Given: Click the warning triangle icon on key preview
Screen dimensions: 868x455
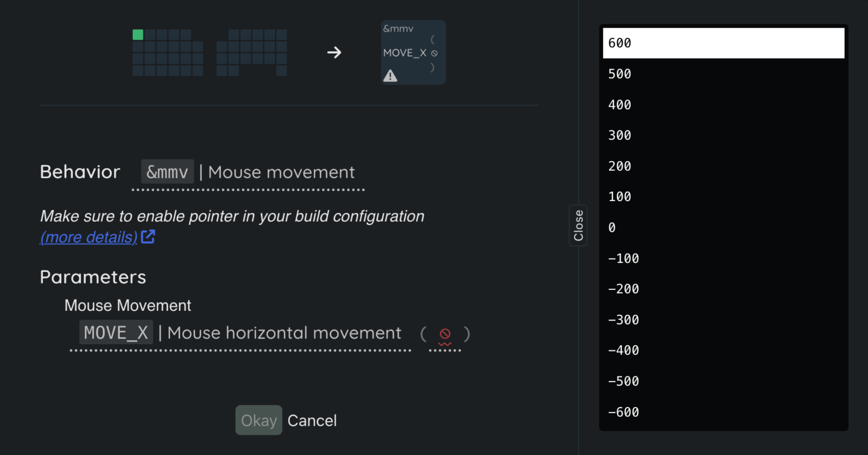Looking at the screenshot, I should 390,76.
